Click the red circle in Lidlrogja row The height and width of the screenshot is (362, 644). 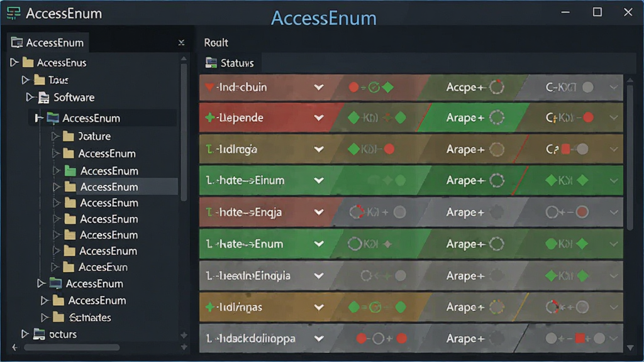(389, 149)
